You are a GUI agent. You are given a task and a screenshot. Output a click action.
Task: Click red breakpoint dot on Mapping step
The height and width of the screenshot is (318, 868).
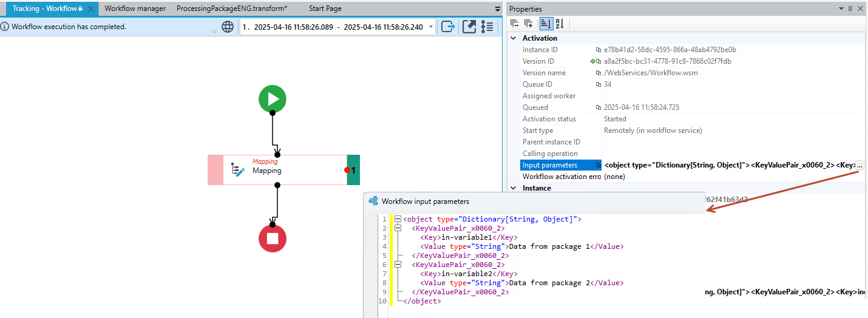point(347,170)
